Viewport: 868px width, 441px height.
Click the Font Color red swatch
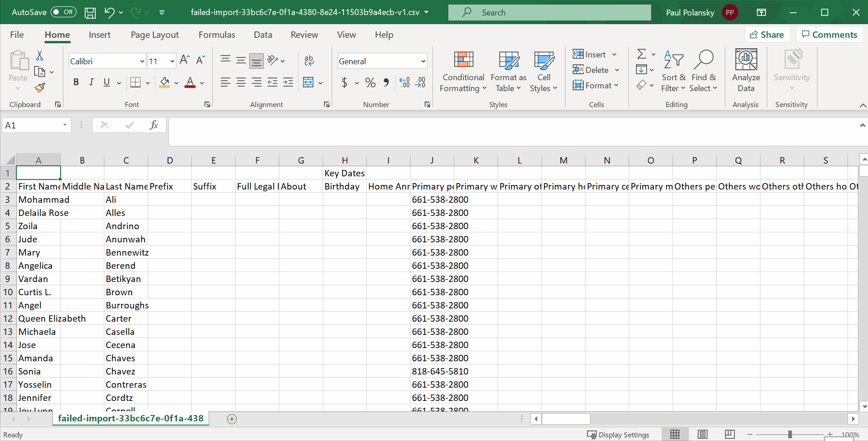coord(190,82)
